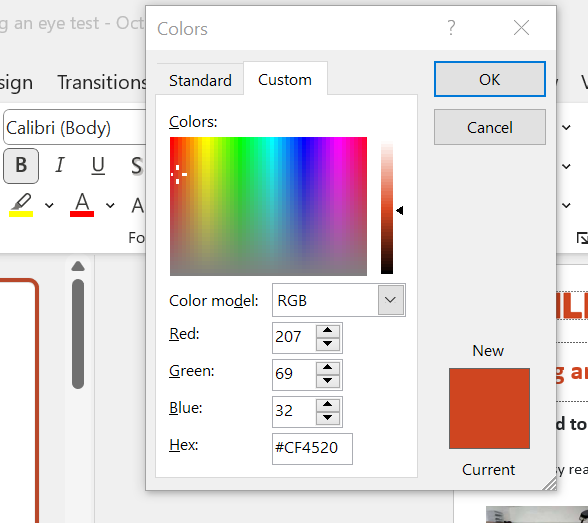Click the Calibri (Body) font box
The image size is (588, 523).
click(x=75, y=127)
